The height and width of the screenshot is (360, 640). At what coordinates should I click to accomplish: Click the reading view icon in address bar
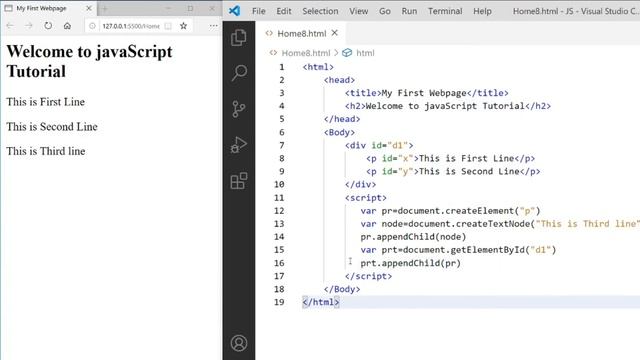click(168, 26)
